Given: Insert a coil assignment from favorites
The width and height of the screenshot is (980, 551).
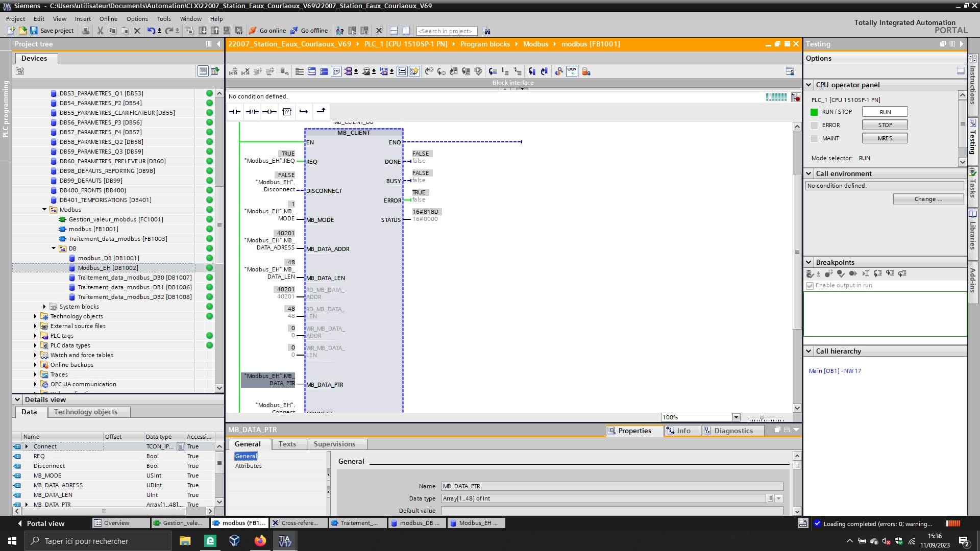Looking at the screenshot, I should tap(269, 112).
